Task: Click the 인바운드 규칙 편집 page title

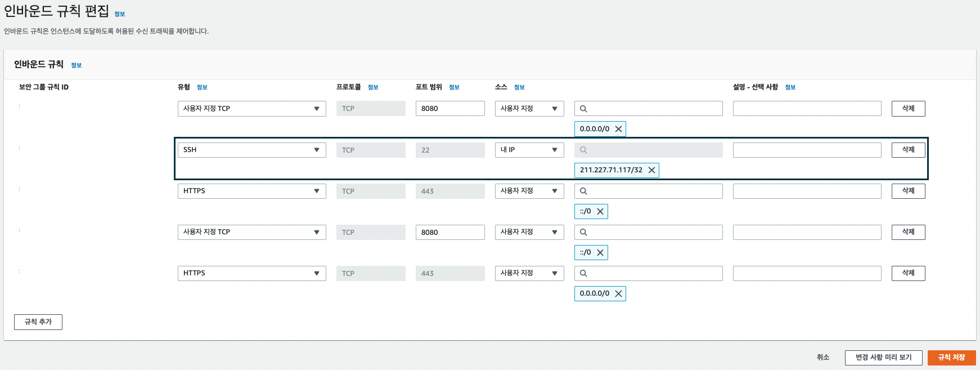Action: [56, 11]
